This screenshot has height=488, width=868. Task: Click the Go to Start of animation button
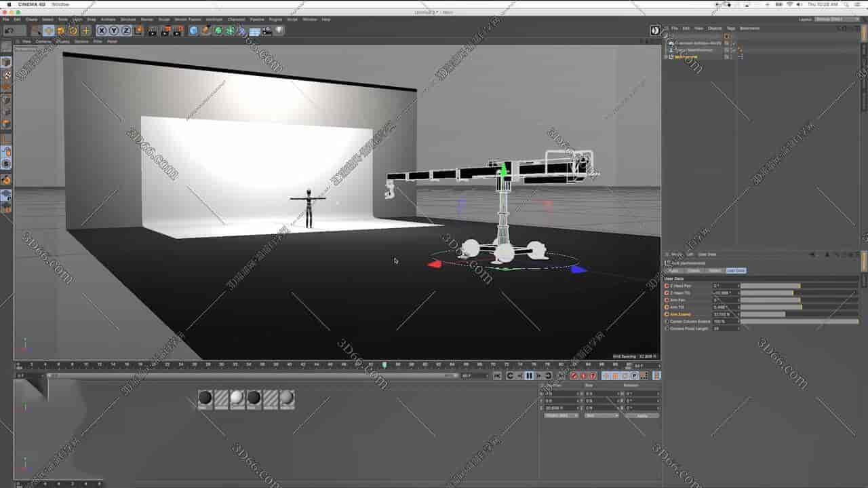497,375
